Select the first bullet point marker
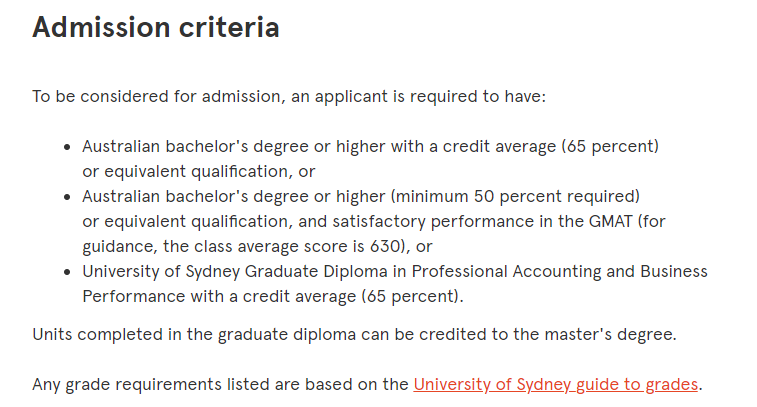The width and height of the screenshot is (757, 407). click(x=67, y=147)
